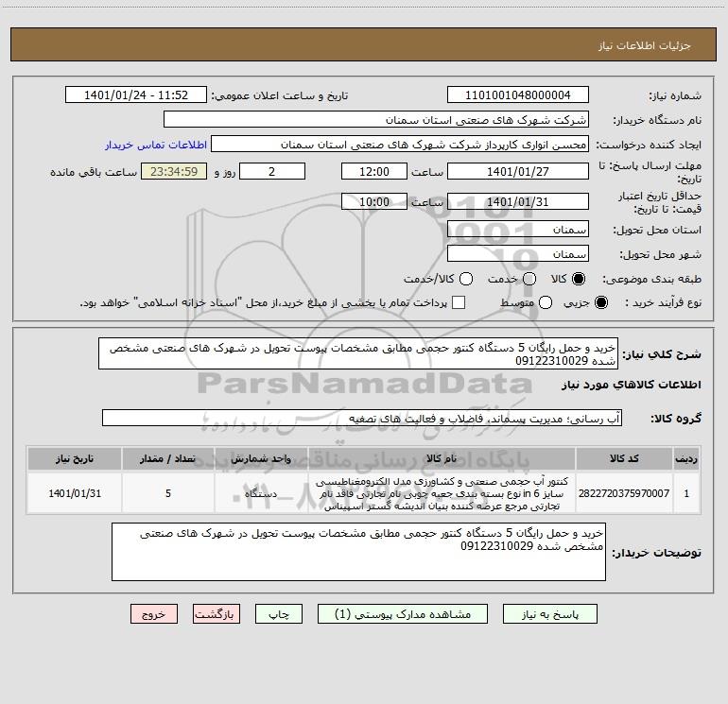
Task: Click the خروج exit button
Action: 154,614
